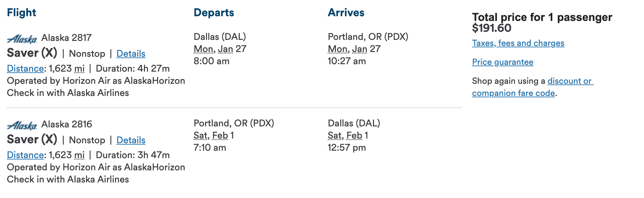Click the "mi" abbreviation on flight 2817
The height and width of the screenshot is (198, 644).
[79, 69]
